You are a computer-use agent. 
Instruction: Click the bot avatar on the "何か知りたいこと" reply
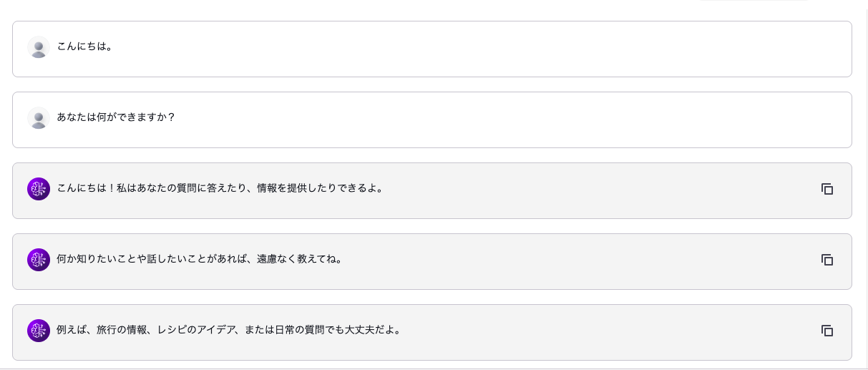coord(39,260)
